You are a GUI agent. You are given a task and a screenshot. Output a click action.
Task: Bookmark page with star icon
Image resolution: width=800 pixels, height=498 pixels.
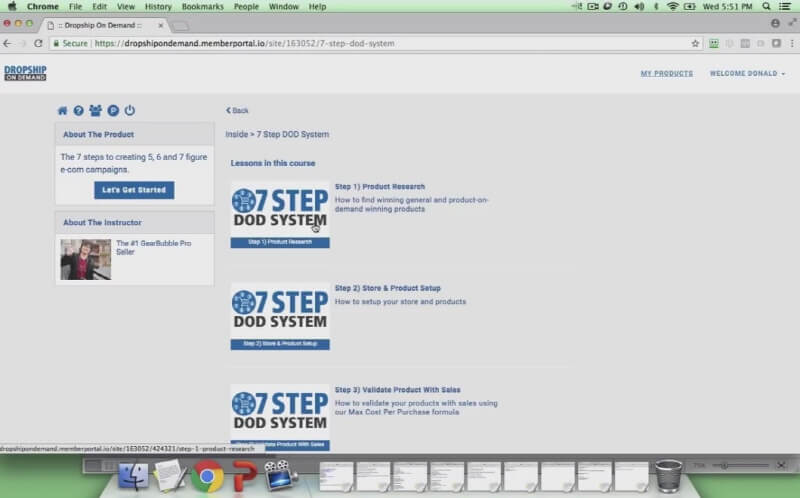(x=695, y=43)
